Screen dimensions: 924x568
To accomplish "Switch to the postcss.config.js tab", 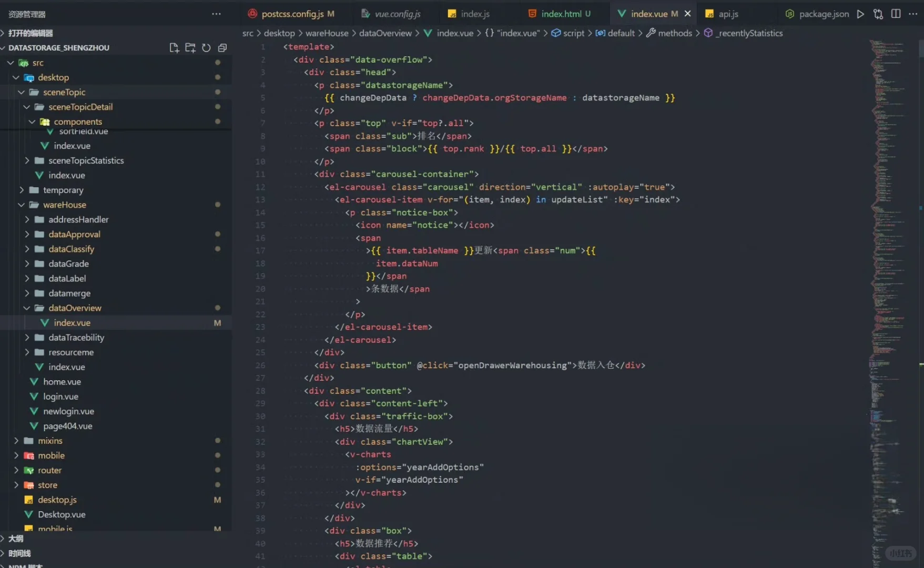I will coord(291,14).
